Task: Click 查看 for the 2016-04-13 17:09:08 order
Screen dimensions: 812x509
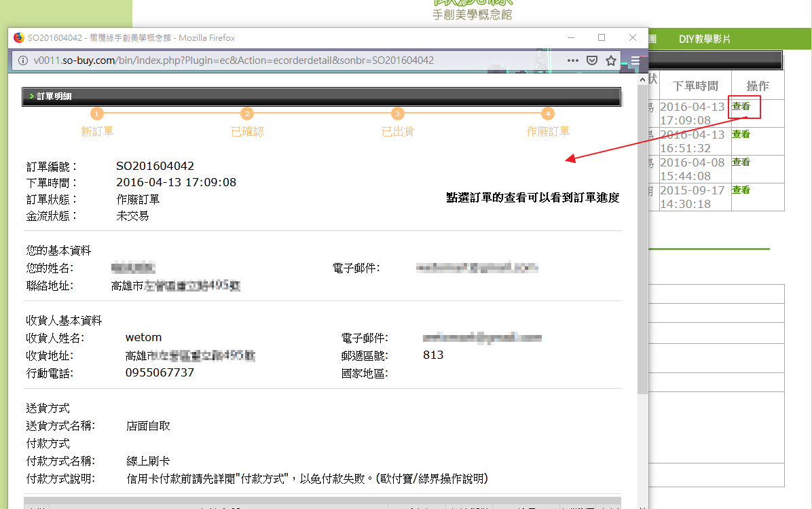Action: 741,107
